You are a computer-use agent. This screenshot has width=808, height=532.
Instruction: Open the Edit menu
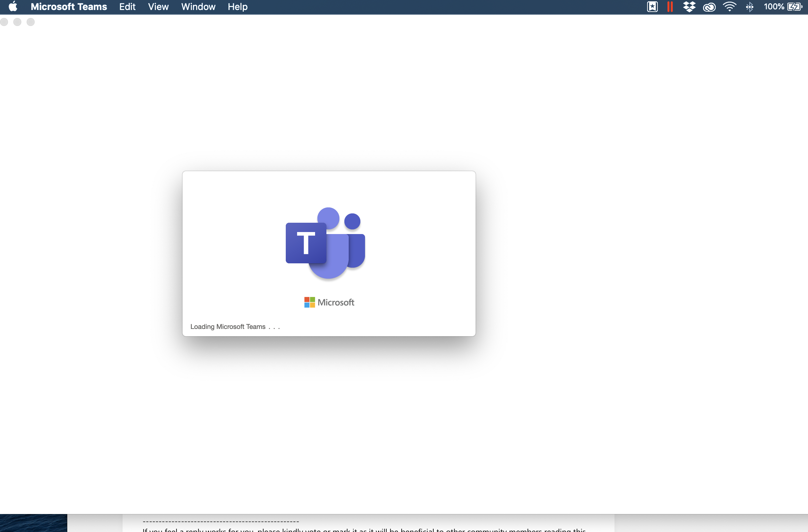[127, 7]
